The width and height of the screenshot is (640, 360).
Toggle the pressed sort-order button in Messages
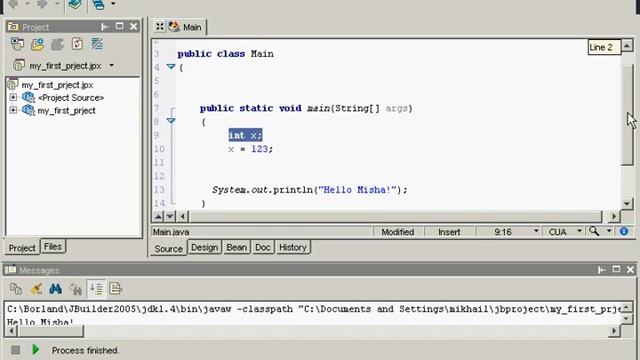point(96,289)
